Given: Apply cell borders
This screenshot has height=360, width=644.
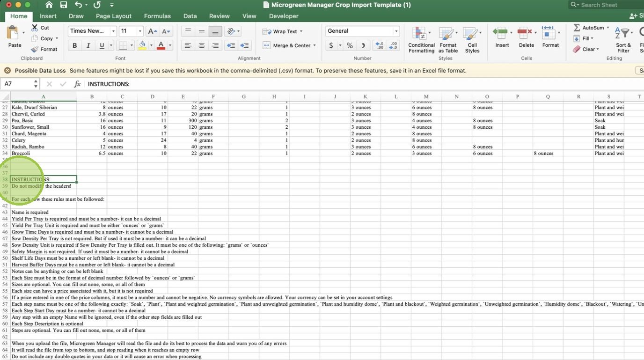Looking at the screenshot, I should 122,45.
